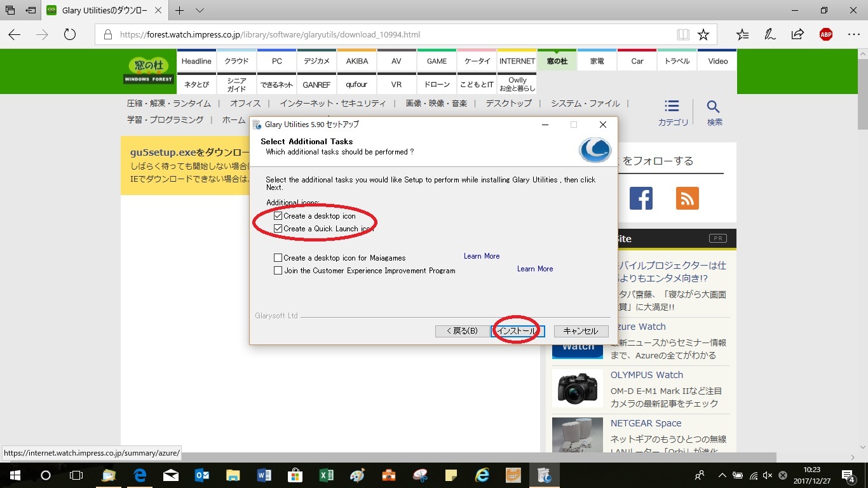Open a new tab with plus icon
This screenshot has height=488, width=868.
180,10
